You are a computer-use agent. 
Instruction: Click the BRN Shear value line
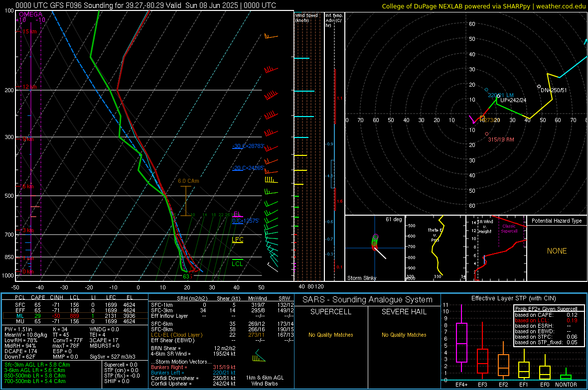pyautogui.click(x=193, y=348)
